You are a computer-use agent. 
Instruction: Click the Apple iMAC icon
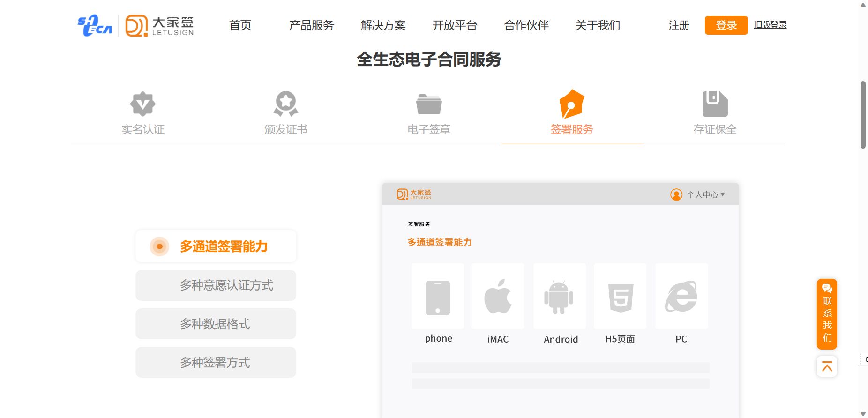pos(498,297)
